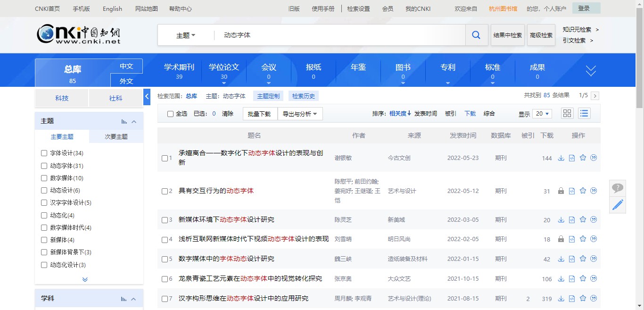The width and height of the screenshot is (644, 310).
Task: Click the CNKI 中国知网 logo
Action: (79, 34)
